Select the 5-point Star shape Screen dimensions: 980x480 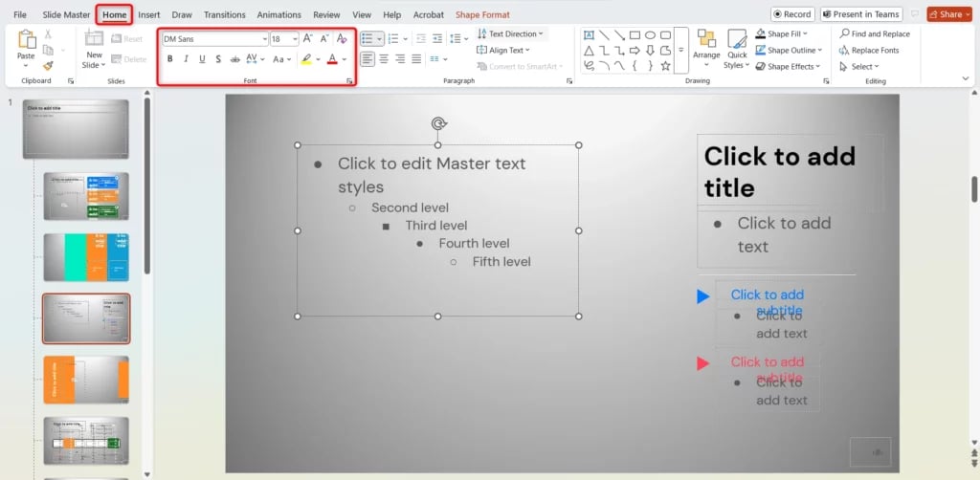(666, 66)
